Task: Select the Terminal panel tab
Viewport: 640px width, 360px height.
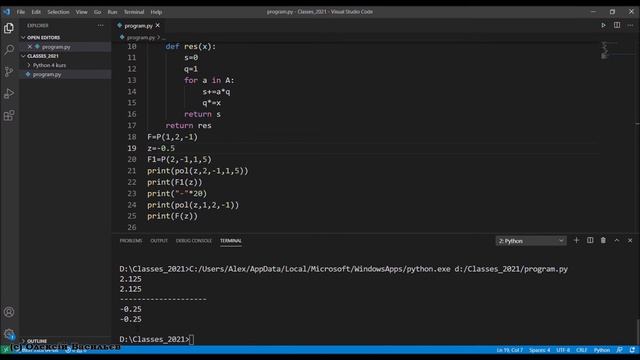Action: tap(231, 241)
